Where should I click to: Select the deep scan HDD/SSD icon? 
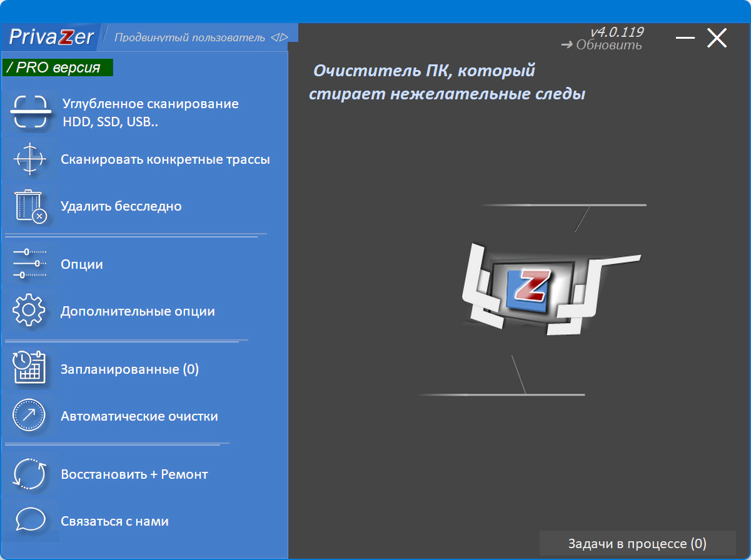coord(30,112)
